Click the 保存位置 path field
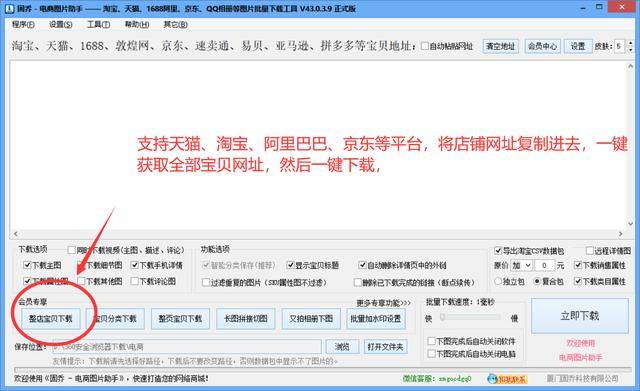Screen dimensions: 640x391 [187, 347]
